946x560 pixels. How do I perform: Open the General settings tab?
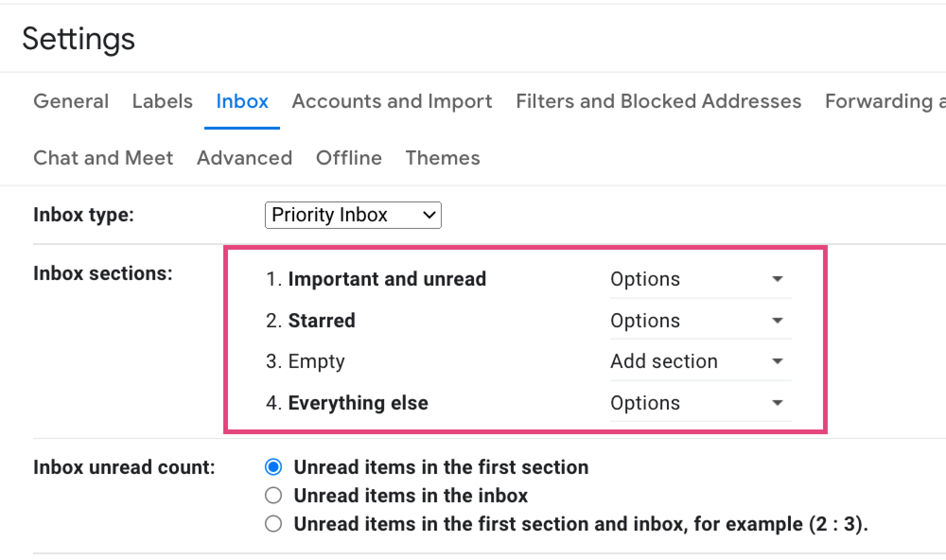(x=71, y=101)
